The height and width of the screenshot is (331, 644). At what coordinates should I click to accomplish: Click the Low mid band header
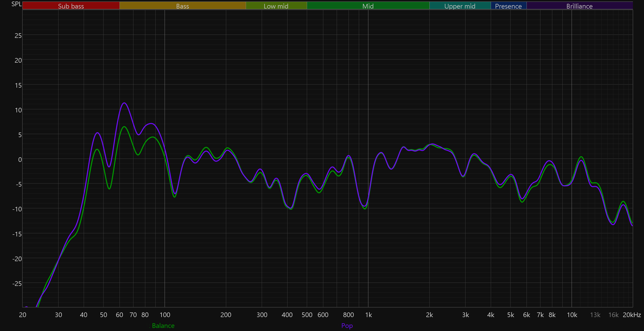(276, 6)
